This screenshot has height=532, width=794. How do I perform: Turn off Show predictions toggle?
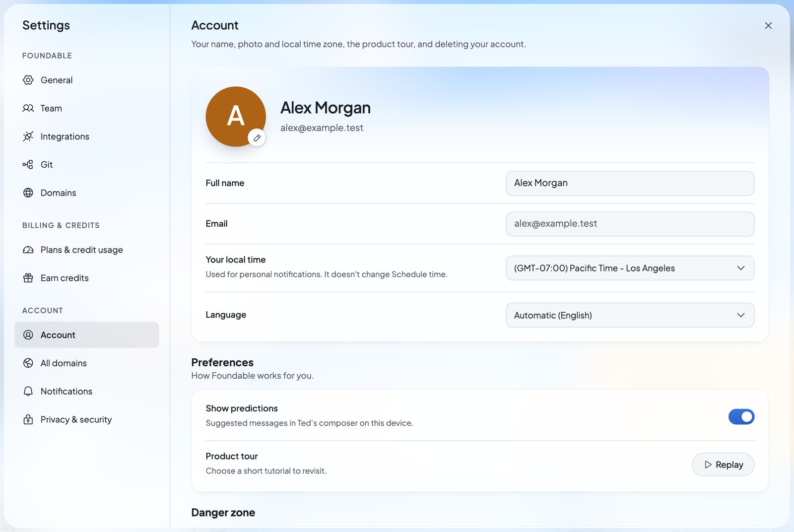pos(741,417)
